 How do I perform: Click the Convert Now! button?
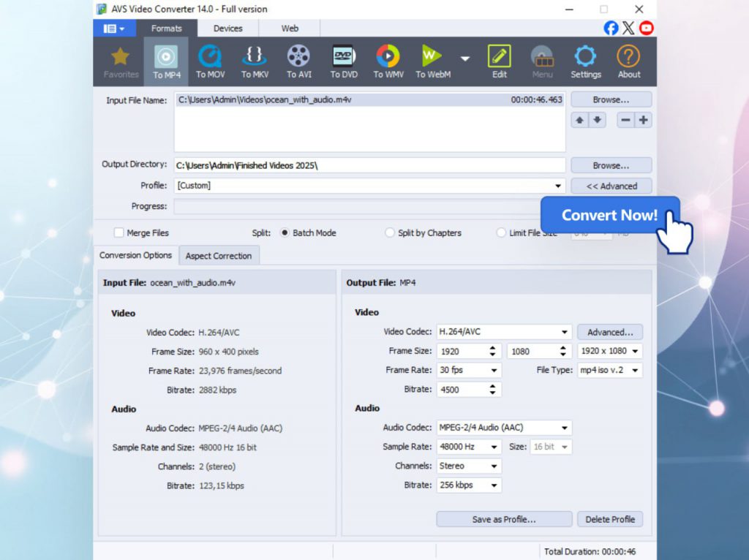tap(609, 216)
